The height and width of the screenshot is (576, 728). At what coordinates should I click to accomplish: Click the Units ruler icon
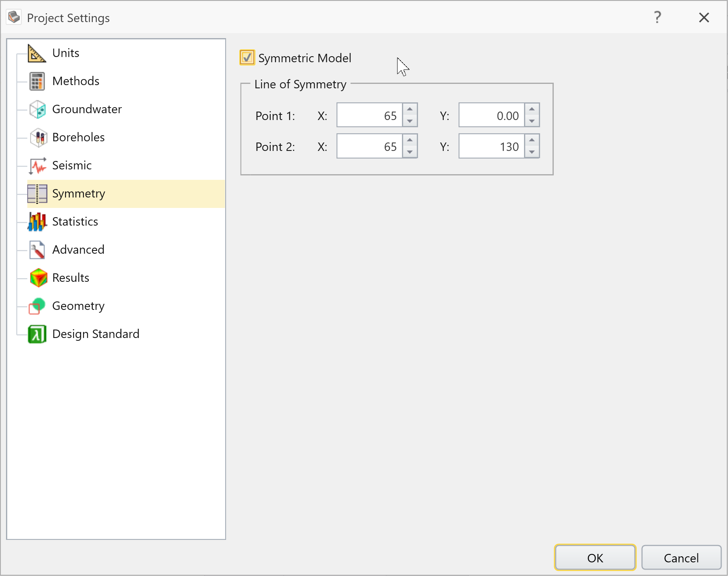click(37, 53)
